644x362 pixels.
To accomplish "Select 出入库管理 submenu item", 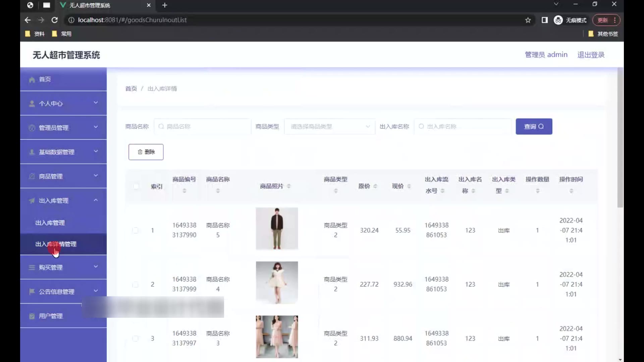I will tap(50, 223).
